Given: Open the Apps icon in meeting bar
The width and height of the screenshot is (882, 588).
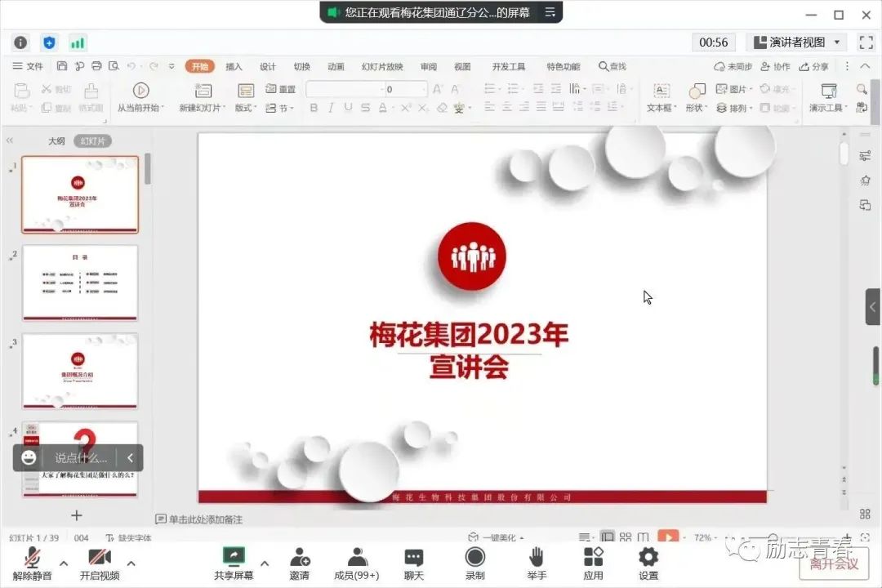Looking at the screenshot, I should click(593, 557).
